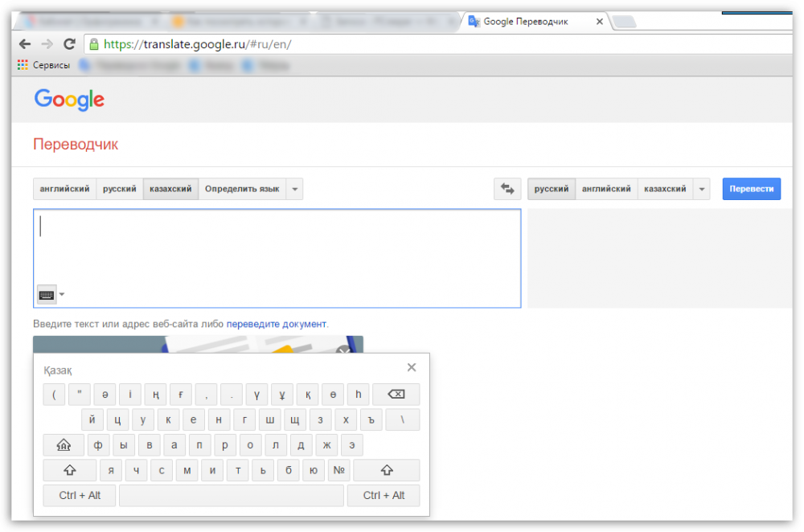Tap the ф key on virtual keyboard
The width and height of the screenshot is (804, 532).
click(98, 445)
